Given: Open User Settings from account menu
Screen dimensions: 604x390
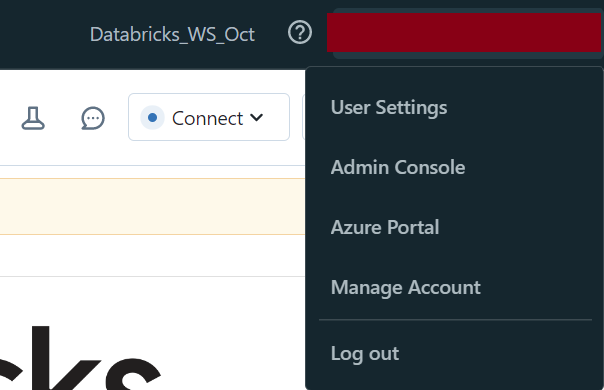Looking at the screenshot, I should point(389,108).
